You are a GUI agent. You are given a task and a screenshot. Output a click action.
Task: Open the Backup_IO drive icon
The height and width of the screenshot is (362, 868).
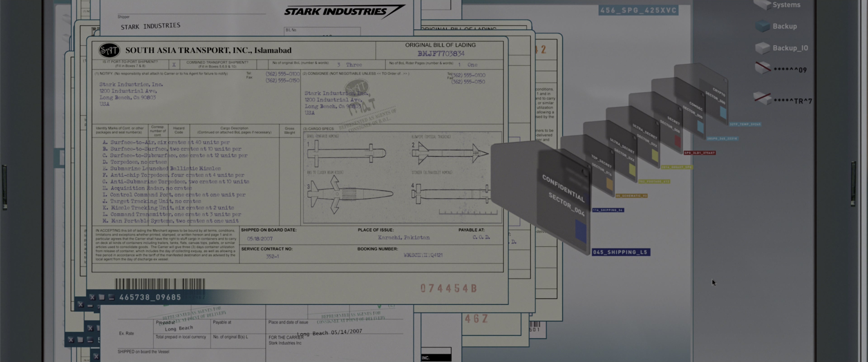point(762,48)
